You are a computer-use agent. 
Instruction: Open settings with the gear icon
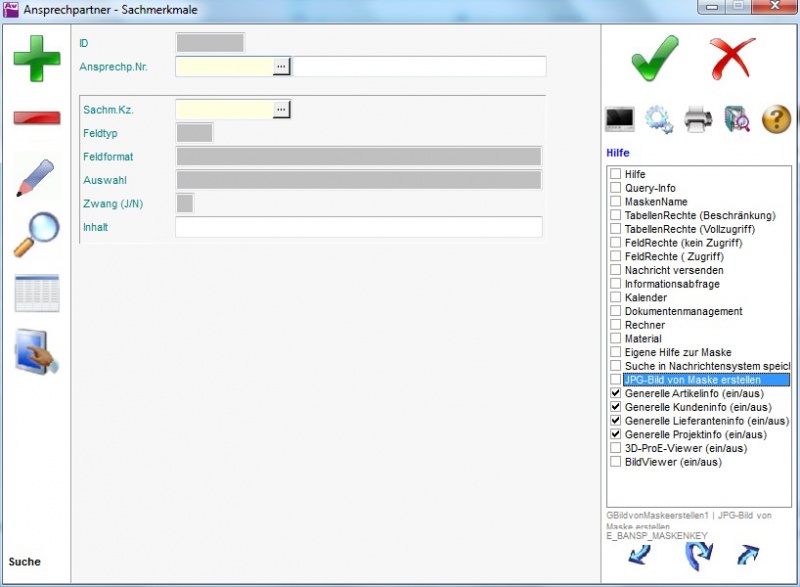[659, 120]
